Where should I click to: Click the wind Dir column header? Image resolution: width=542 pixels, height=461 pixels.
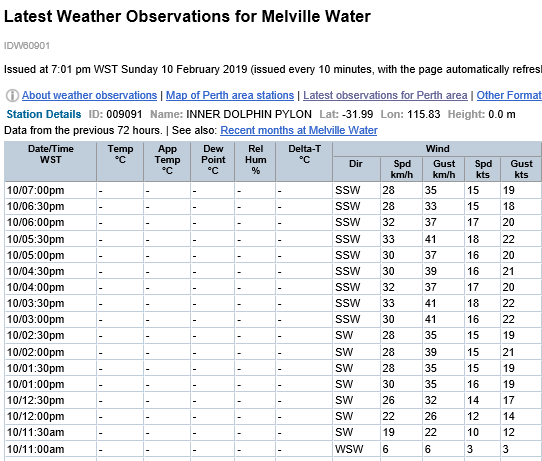coord(356,169)
